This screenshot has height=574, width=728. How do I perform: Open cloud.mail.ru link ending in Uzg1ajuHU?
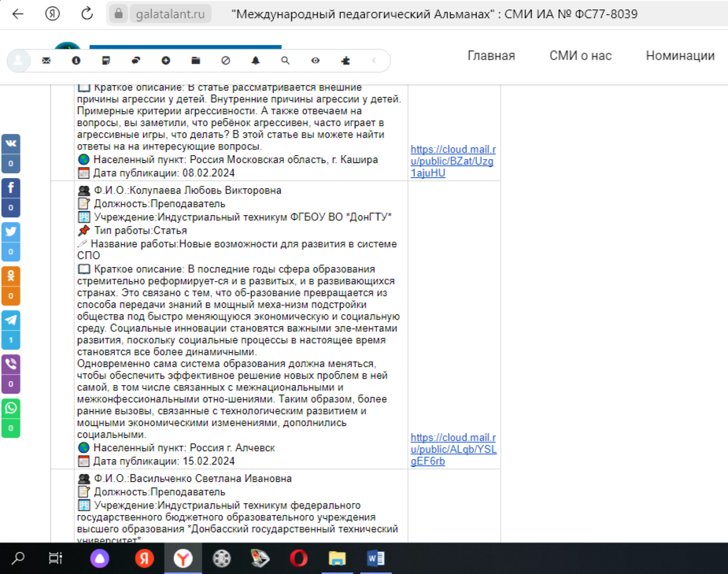tap(453, 161)
